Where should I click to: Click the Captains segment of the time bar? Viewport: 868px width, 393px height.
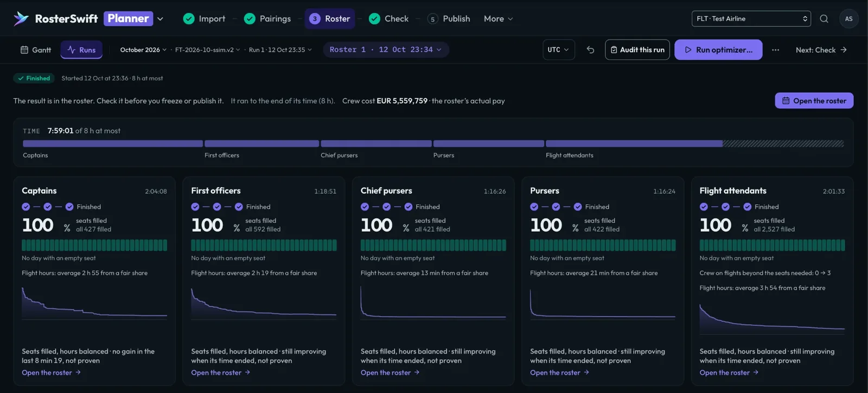(x=113, y=144)
